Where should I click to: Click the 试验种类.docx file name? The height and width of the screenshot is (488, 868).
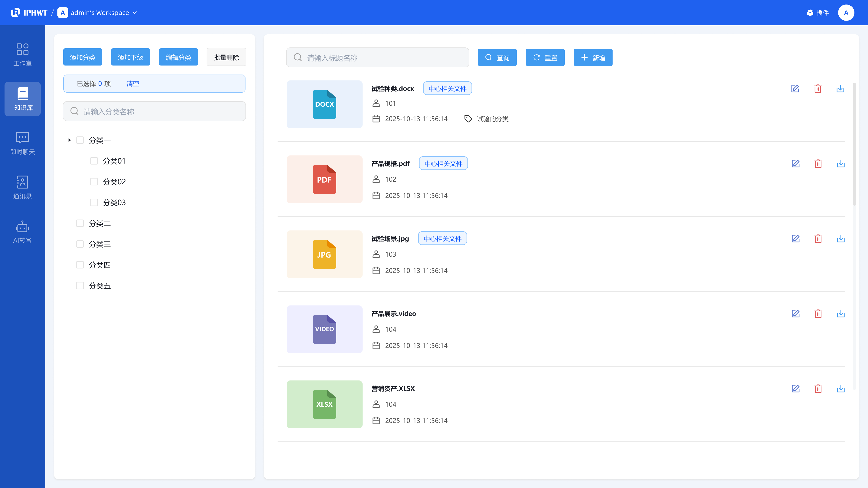pos(393,89)
